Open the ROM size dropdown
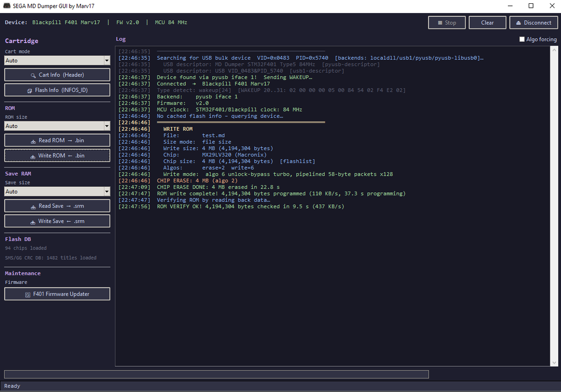 [x=107, y=126]
